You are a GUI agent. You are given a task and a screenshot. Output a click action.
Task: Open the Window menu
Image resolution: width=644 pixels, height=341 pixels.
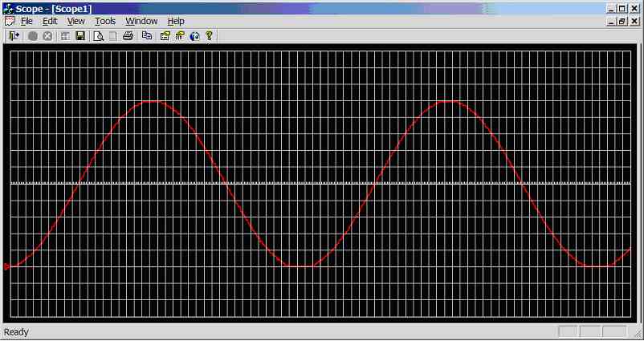[x=141, y=21]
